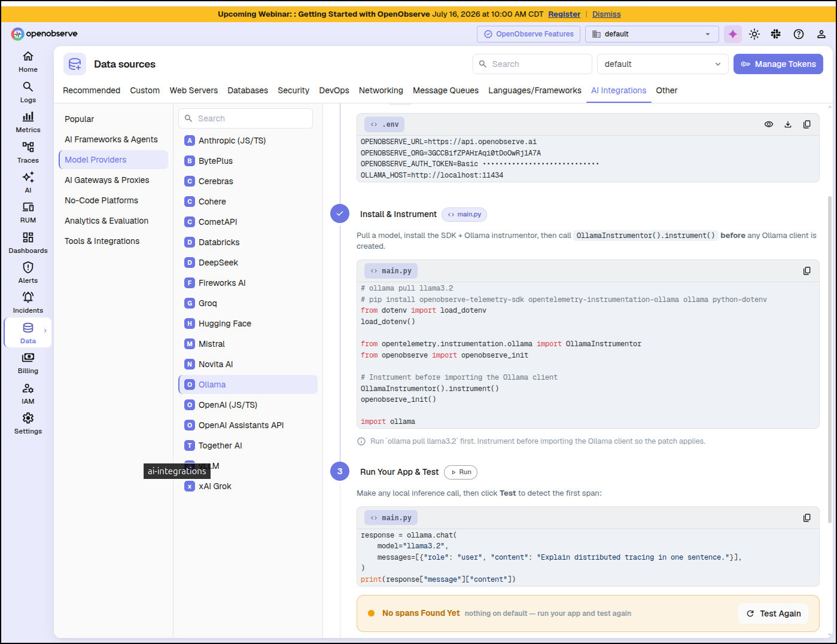Select the Together AI provider
The image size is (837, 644).
(248, 445)
